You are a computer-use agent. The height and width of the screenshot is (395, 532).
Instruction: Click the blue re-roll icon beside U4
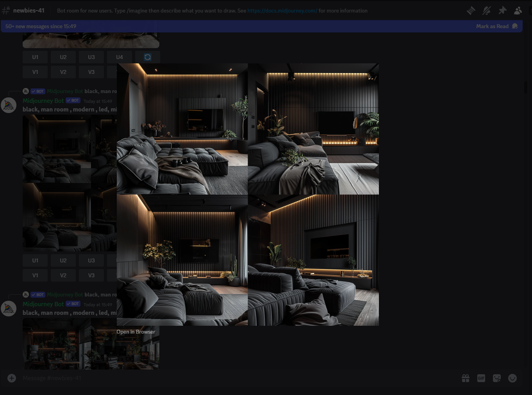pos(148,57)
